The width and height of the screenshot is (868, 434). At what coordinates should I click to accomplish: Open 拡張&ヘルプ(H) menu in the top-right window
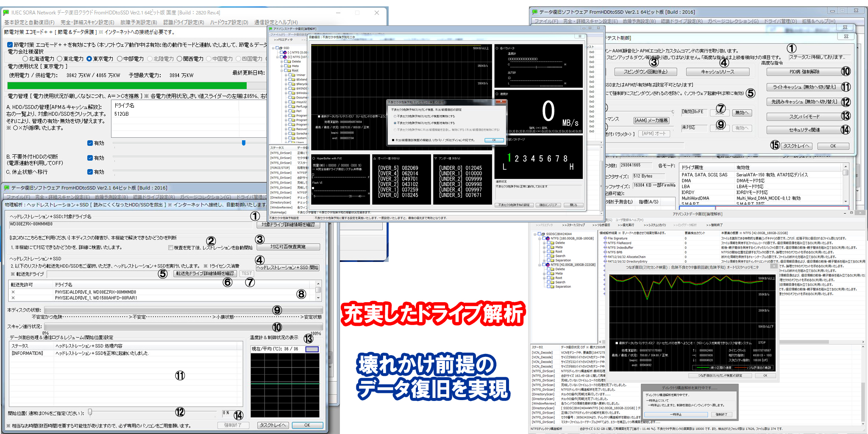[x=819, y=21]
